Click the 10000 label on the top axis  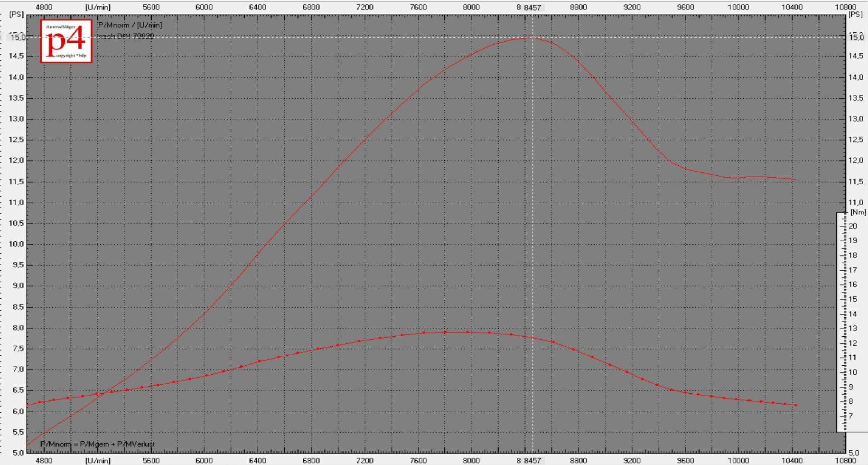(x=738, y=7)
